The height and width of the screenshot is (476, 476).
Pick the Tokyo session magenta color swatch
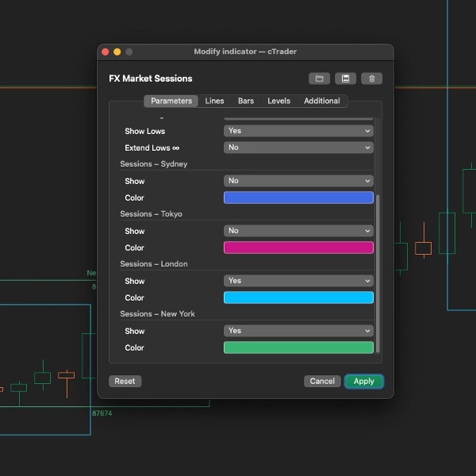[x=298, y=248]
